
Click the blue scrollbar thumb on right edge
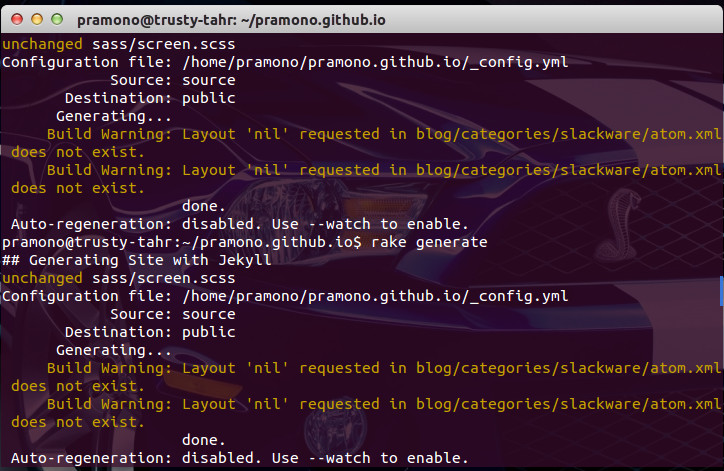[722, 291]
